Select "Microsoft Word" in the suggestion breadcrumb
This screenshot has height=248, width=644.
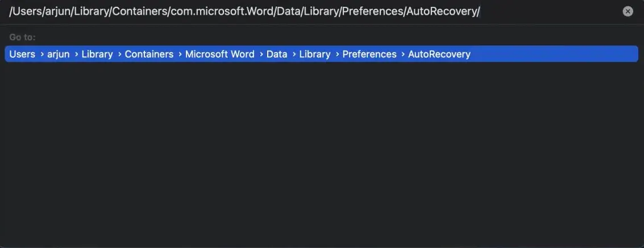pos(219,54)
